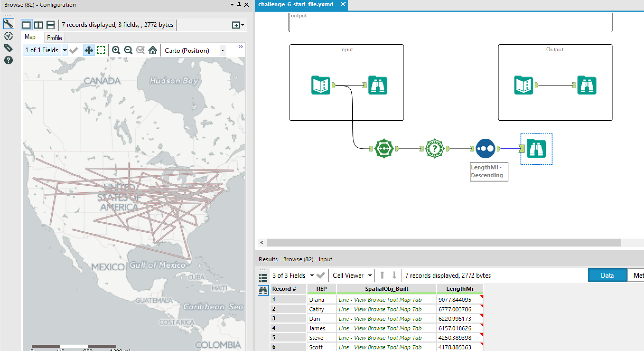Screen dimensions: 644x351
Task: Select the Data tab in the Results panel
Action: click(x=607, y=275)
